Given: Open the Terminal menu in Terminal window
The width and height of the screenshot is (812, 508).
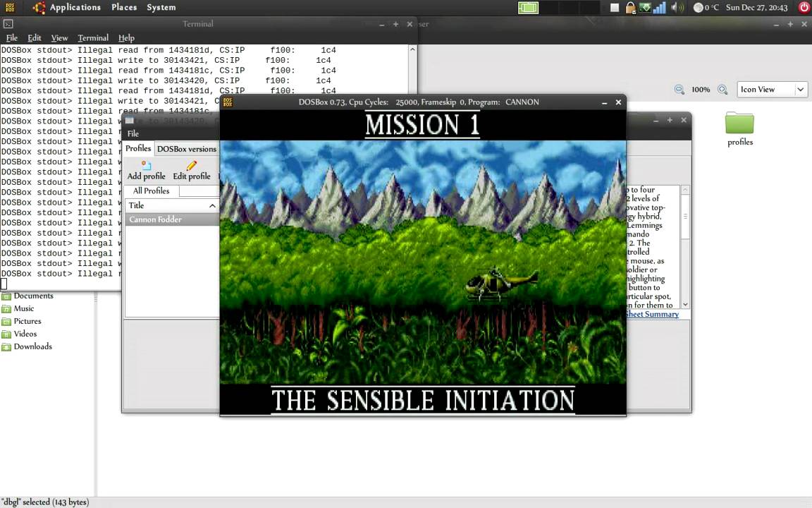Looking at the screenshot, I should tap(93, 38).
